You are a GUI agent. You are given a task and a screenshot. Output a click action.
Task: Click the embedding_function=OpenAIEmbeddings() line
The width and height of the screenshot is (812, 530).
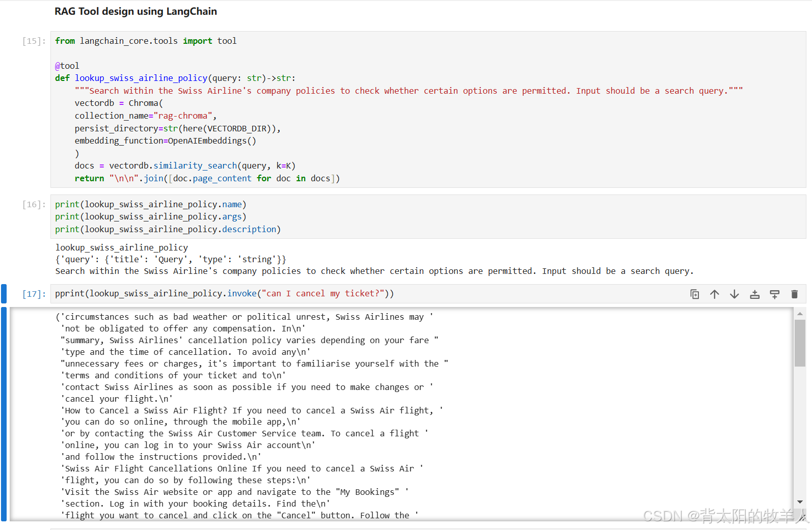tap(166, 141)
